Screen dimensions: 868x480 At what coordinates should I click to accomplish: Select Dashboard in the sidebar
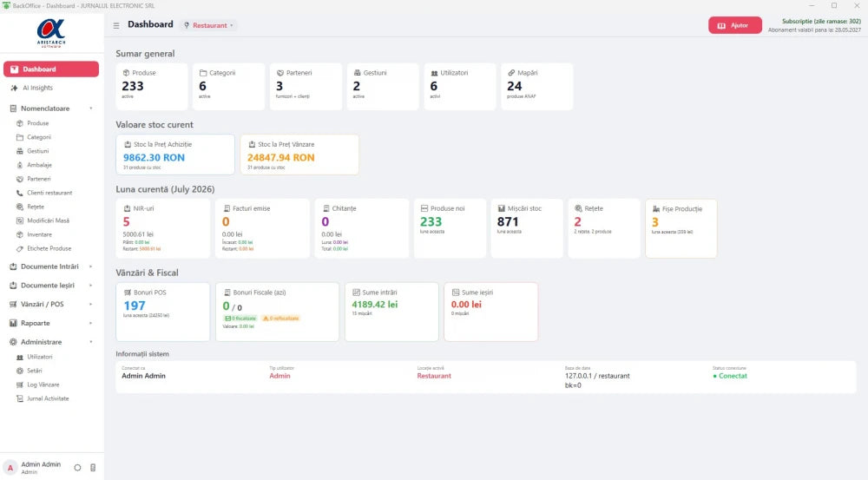point(51,69)
